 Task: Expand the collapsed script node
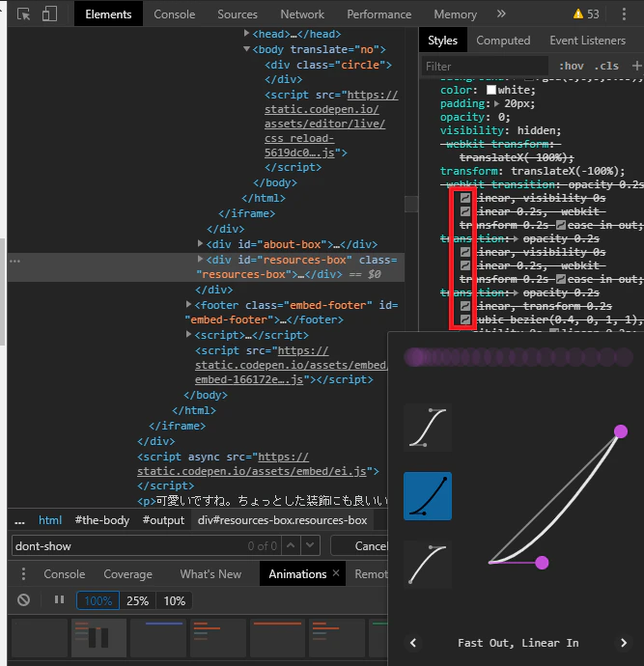[188, 335]
